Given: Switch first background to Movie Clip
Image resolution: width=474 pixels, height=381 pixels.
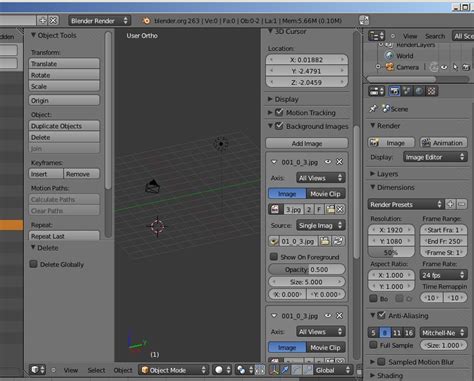Looking at the screenshot, I should click(x=326, y=194).
